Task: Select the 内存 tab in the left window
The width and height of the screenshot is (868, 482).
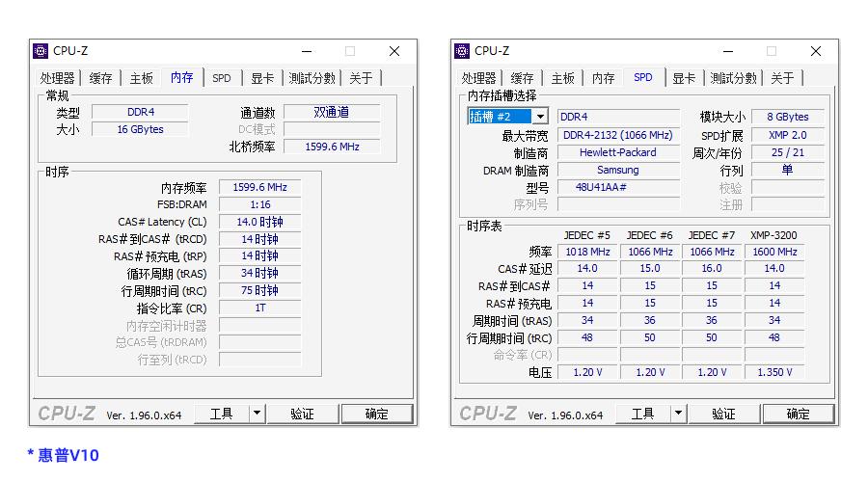Action: pyautogui.click(x=182, y=77)
